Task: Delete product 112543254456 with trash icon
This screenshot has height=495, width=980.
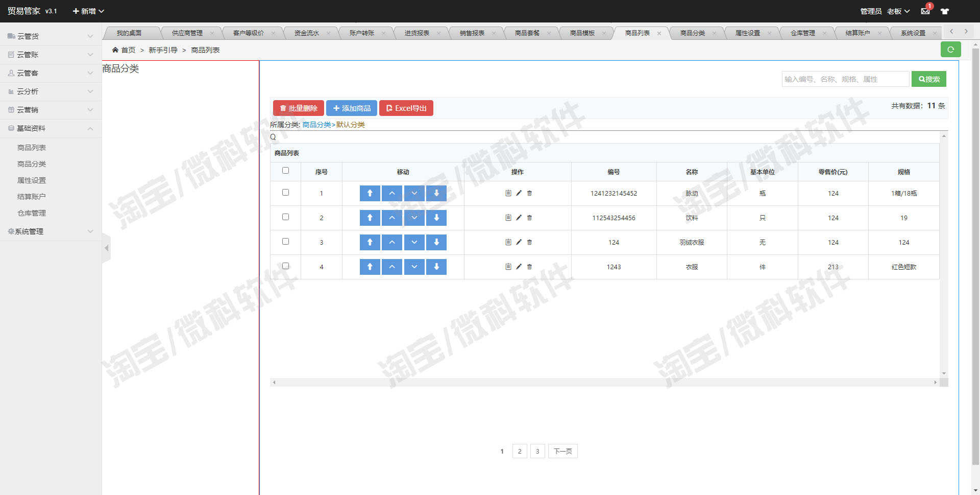Action: [529, 218]
